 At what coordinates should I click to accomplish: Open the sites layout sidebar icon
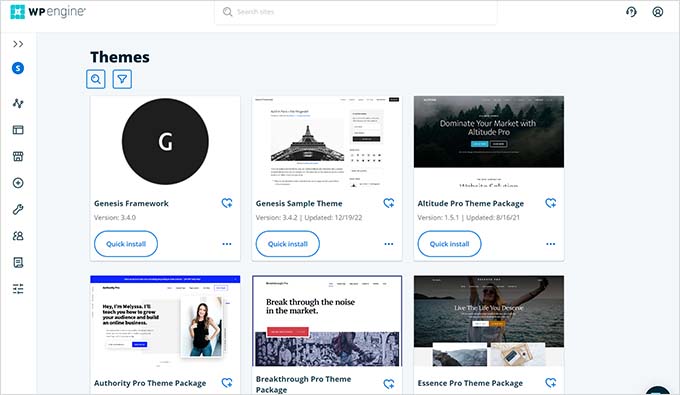click(x=18, y=130)
